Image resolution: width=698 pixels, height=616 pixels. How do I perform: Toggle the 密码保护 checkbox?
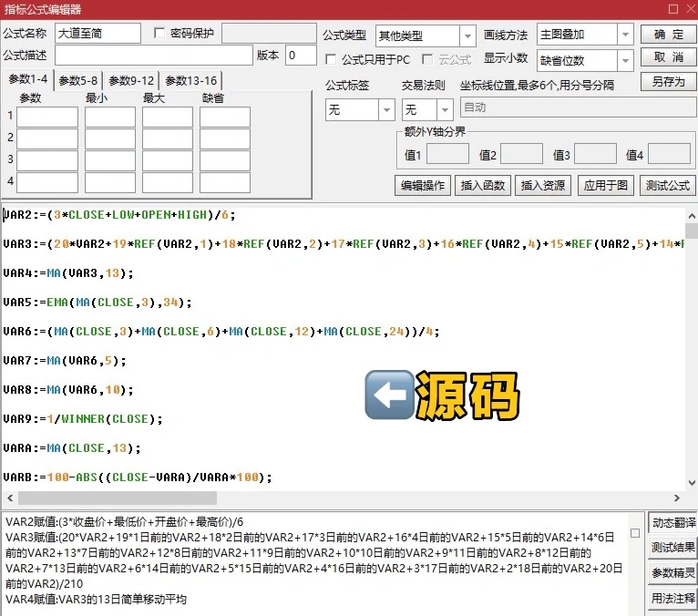159,33
